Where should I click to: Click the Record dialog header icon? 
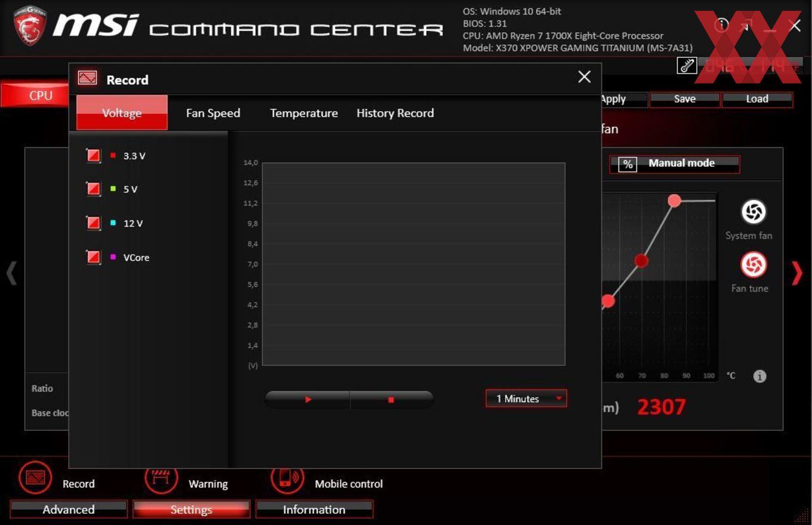(87, 79)
